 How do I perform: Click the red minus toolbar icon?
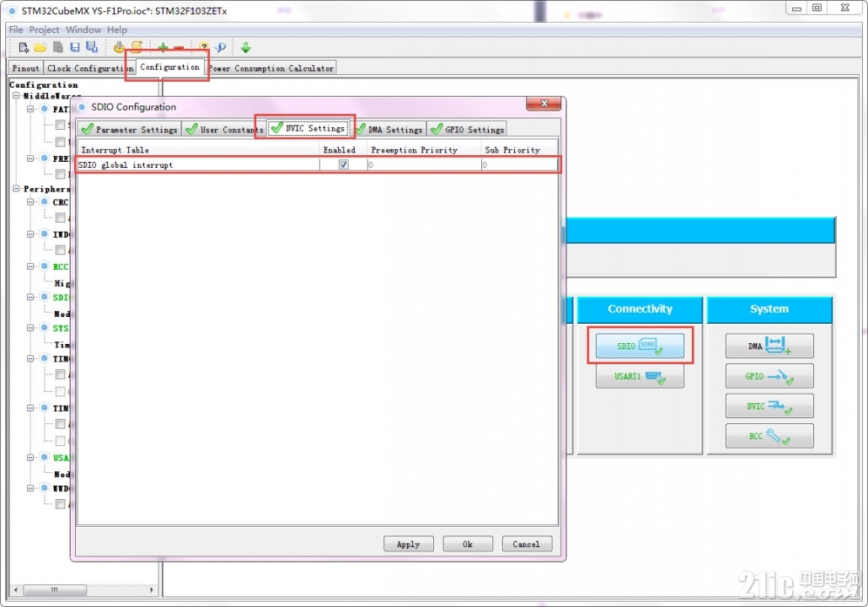click(179, 48)
